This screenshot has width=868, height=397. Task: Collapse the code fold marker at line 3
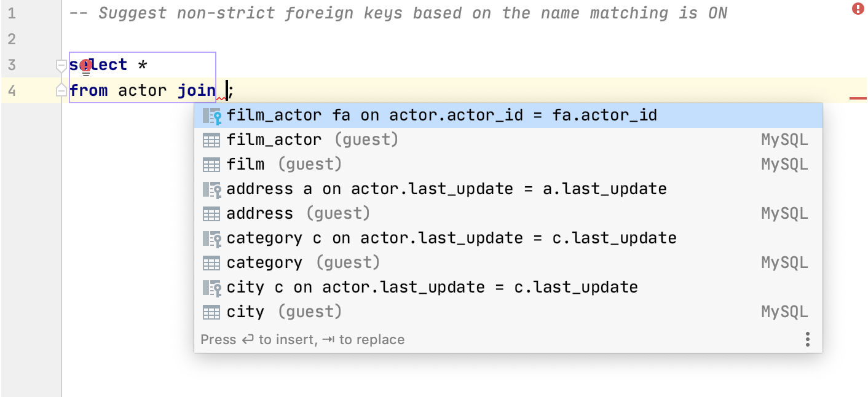(x=61, y=65)
